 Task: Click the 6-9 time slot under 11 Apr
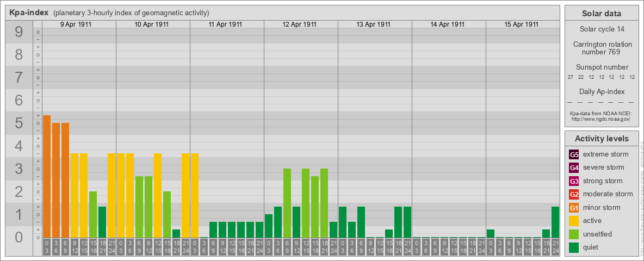213,247
